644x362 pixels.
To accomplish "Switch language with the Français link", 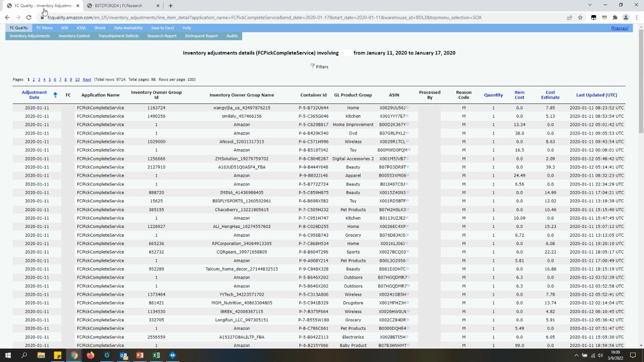I will click(x=620, y=28).
